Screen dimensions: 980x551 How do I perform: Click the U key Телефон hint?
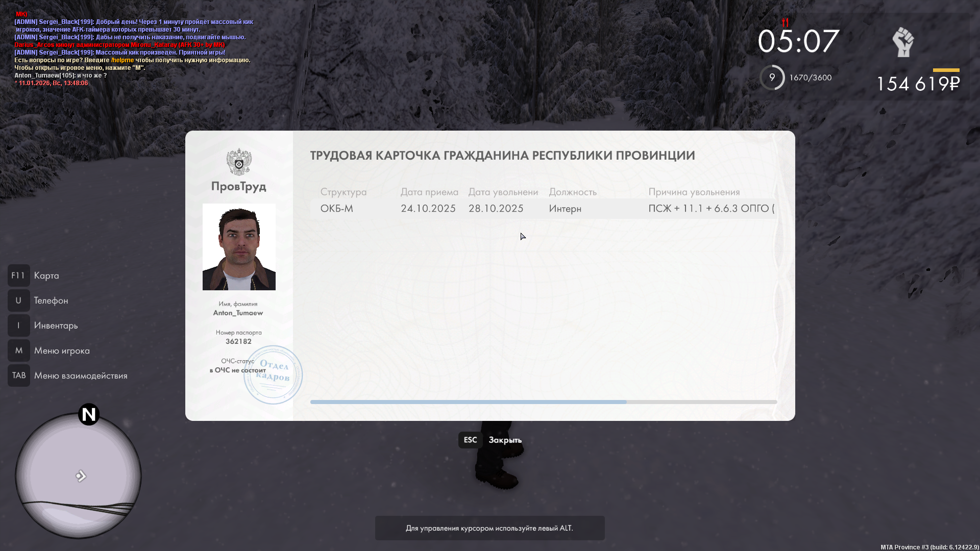pos(19,300)
